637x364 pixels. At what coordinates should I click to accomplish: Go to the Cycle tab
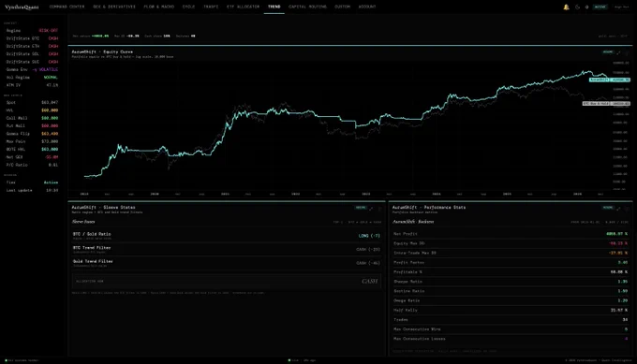(x=188, y=7)
